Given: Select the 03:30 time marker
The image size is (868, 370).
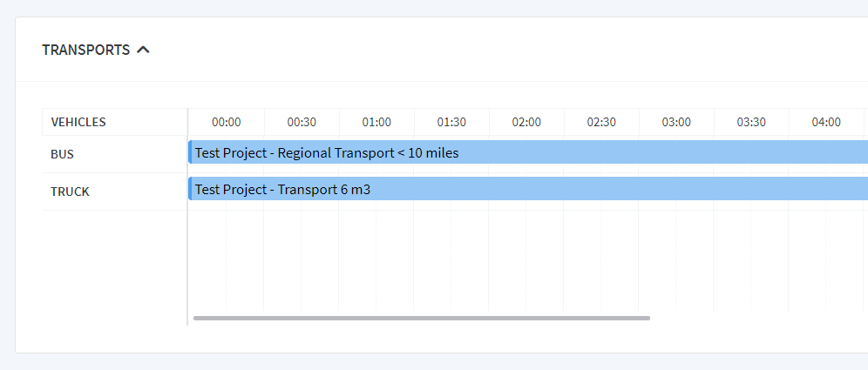Looking at the screenshot, I should tap(751, 122).
